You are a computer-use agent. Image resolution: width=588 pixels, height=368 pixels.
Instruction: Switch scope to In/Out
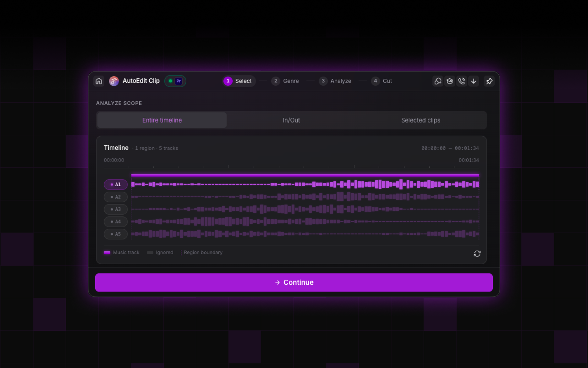pyautogui.click(x=291, y=120)
